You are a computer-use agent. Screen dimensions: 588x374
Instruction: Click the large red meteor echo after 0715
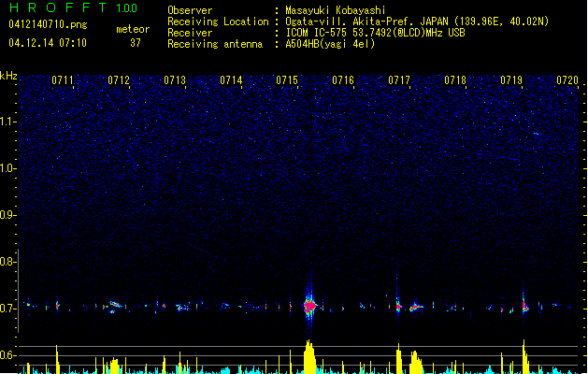[x=309, y=306]
